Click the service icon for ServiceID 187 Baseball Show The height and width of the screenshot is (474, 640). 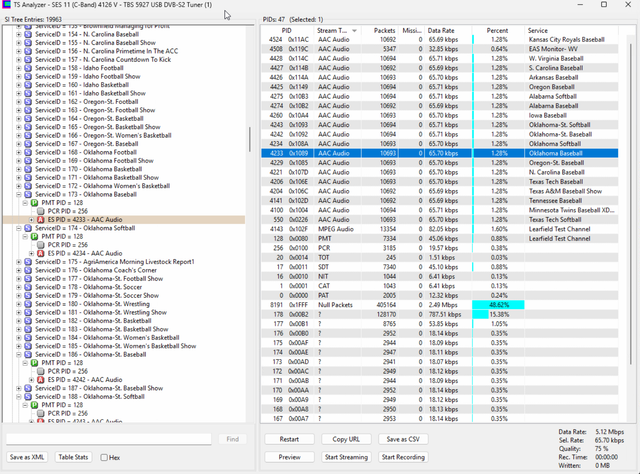click(28, 388)
